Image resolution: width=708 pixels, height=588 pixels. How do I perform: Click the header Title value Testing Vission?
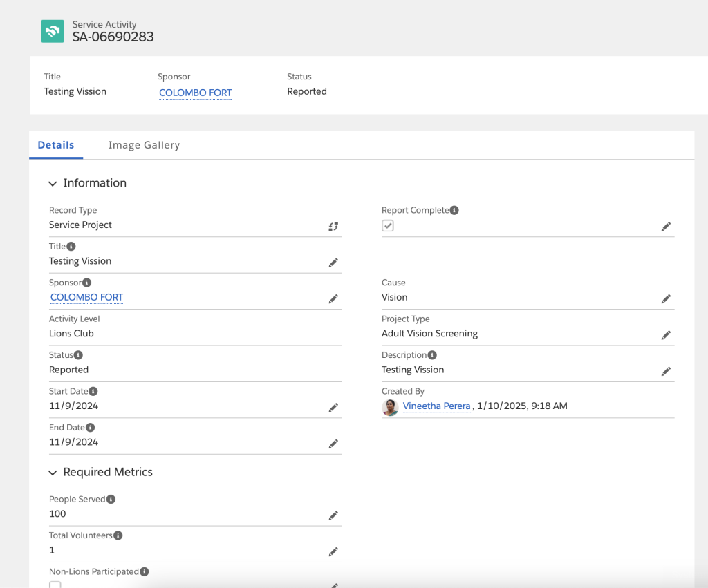pyautogui.click(x=75, y=91)
